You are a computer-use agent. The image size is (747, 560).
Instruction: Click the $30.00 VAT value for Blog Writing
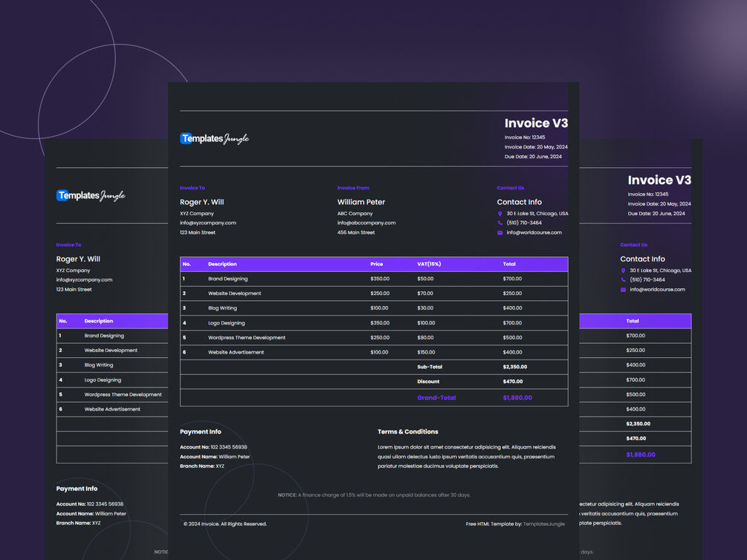(425, 308)
